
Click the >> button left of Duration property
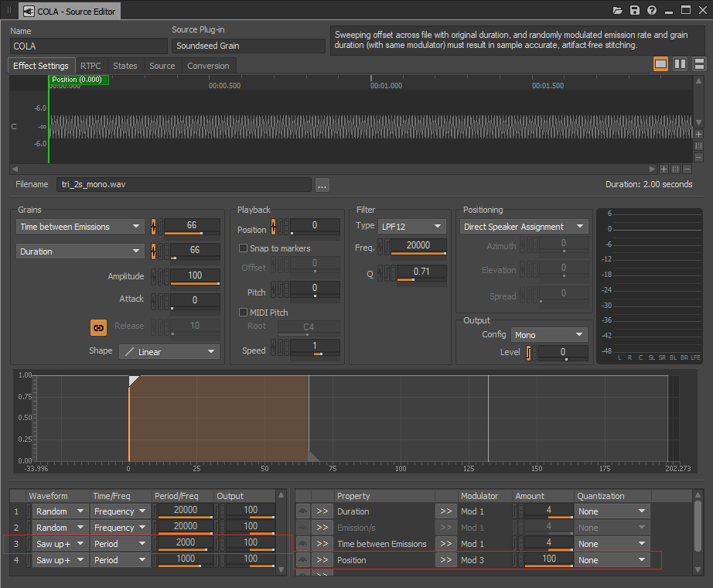point(322,511)
